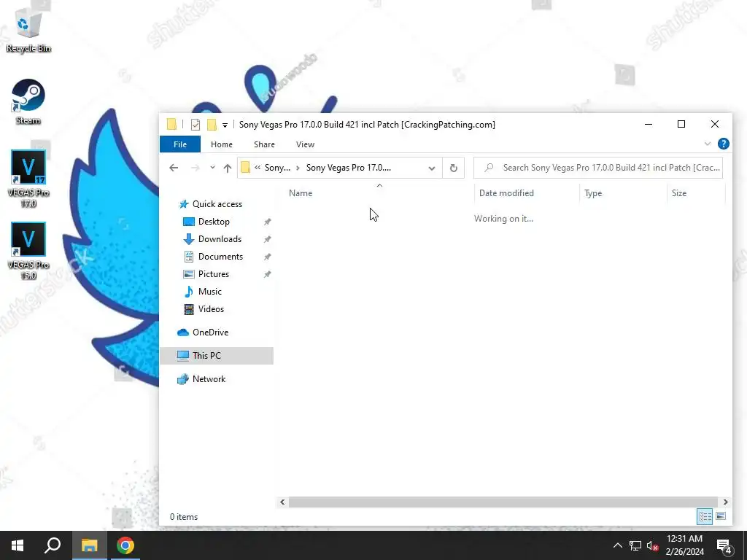Screen dimensions: 747x560
Task: Open Google Chrome from the taskbar
Action: [x=125, y=545]
